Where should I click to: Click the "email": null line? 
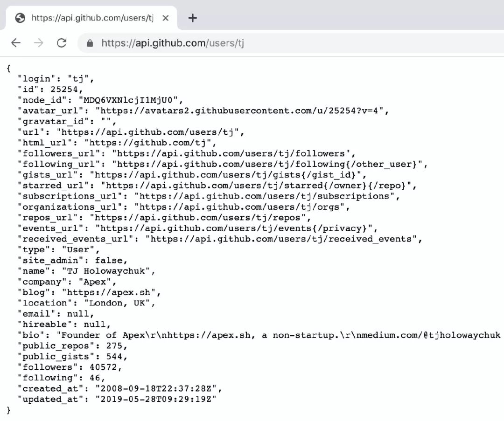56,313
